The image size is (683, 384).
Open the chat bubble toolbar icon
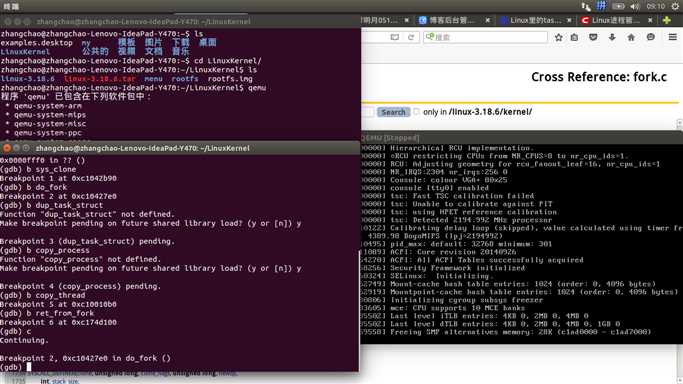pos(650,37)
